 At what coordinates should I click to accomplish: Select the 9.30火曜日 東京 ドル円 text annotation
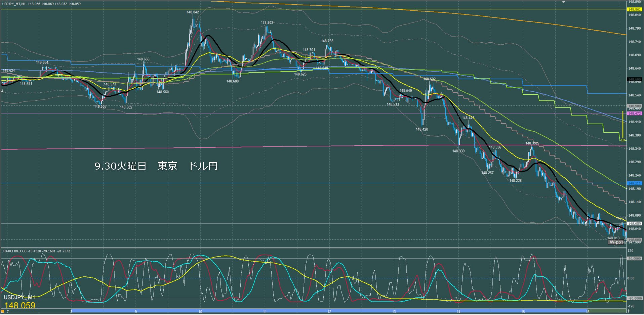coord(156,166)
